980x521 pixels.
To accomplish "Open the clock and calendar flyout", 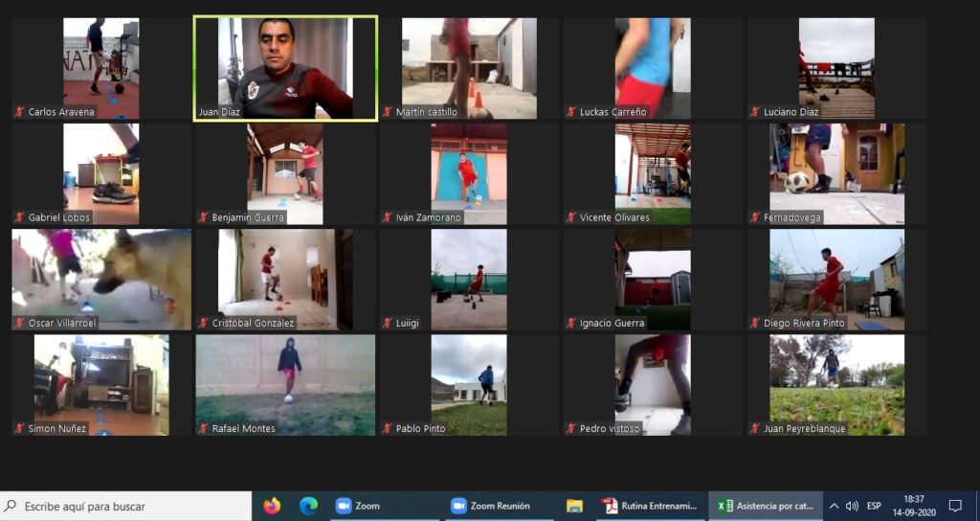I will (913, 506).
